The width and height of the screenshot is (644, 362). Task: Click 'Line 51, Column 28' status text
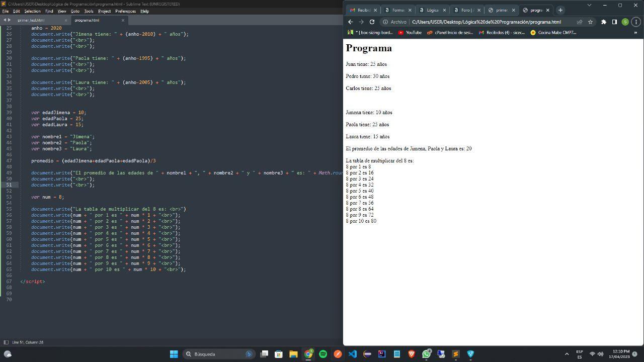(28, 342)
